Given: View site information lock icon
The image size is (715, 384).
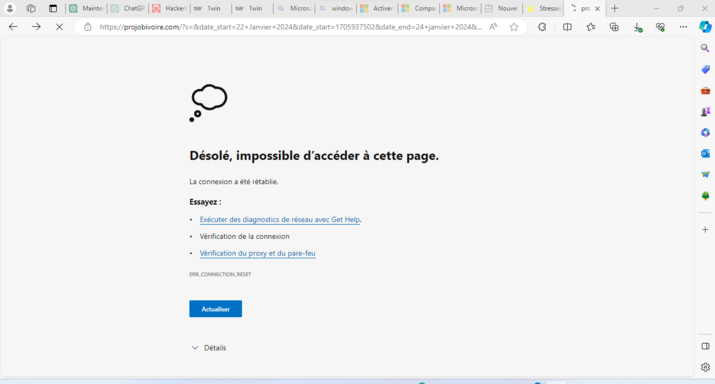Looking at the screenshot, I should click(x=88, y=27).
